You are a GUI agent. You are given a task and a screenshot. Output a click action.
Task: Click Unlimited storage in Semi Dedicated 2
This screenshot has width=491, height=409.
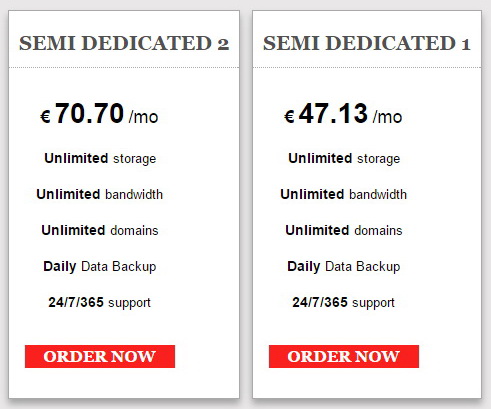click(x=100, y=159)
